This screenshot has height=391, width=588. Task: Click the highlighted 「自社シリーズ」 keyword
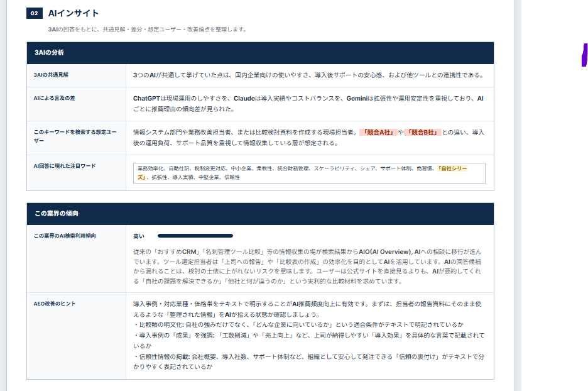[452, 168]
